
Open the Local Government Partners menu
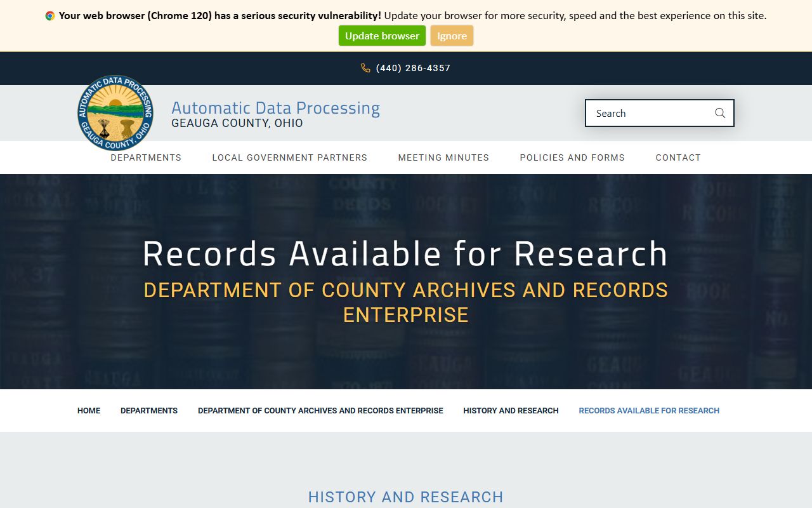click(290, 157)
